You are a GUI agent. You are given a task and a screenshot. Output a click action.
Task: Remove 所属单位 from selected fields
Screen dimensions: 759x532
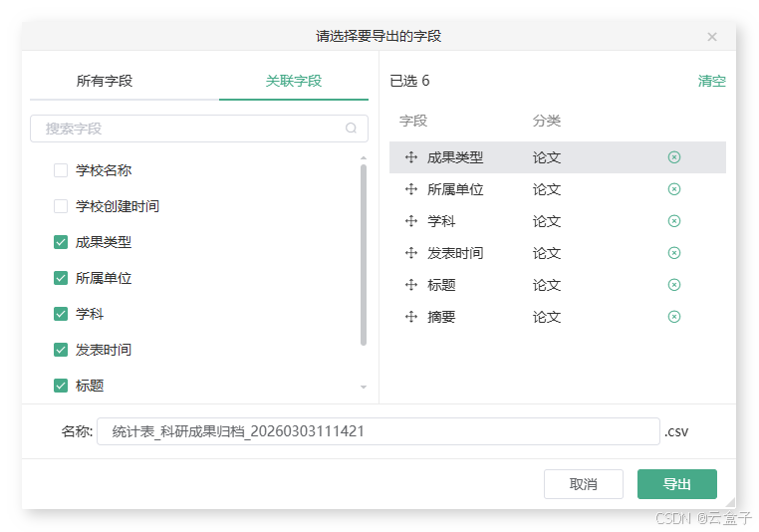(x=673, y=189)
